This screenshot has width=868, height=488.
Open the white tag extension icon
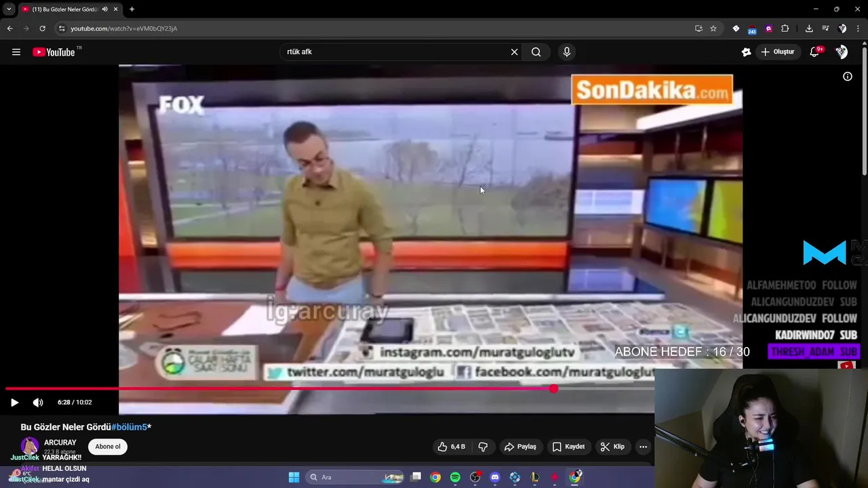[736, 28]
